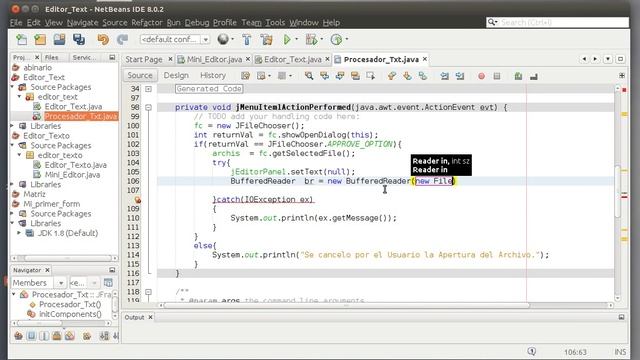Click the New Project toolbar icon

point(40,40)
